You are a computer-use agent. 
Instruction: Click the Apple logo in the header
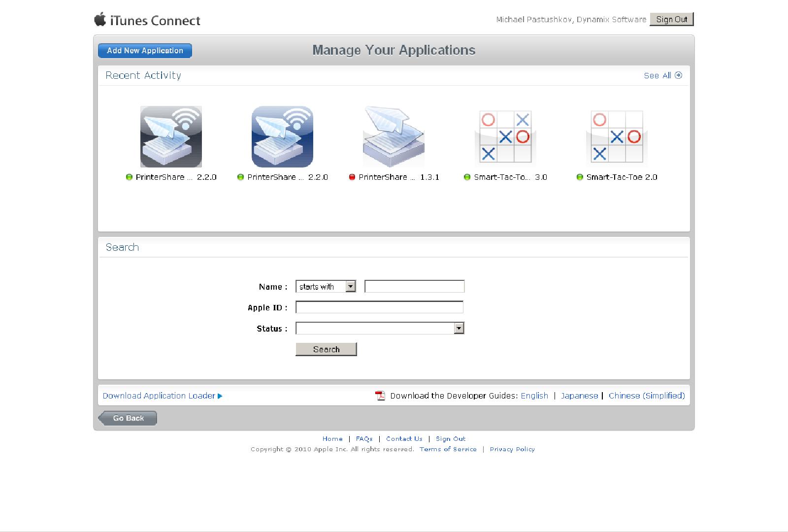coord(100,19)
